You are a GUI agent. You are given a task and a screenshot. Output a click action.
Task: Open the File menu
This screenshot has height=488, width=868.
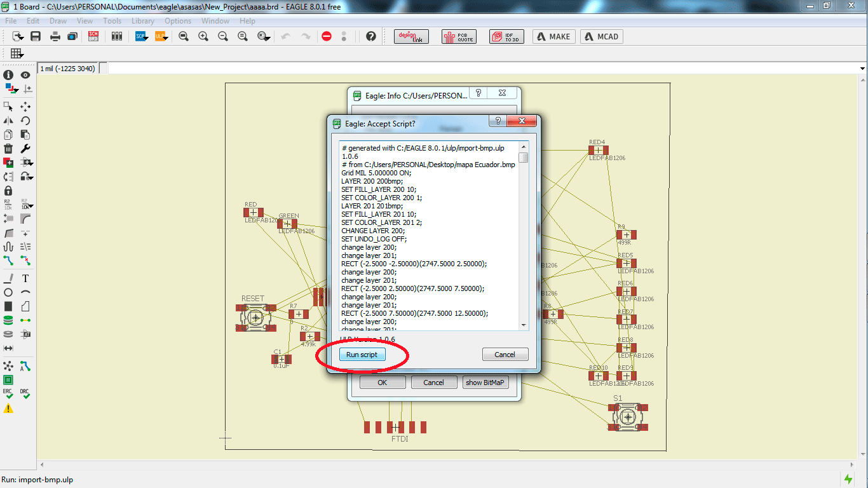(x=11, y=21)
